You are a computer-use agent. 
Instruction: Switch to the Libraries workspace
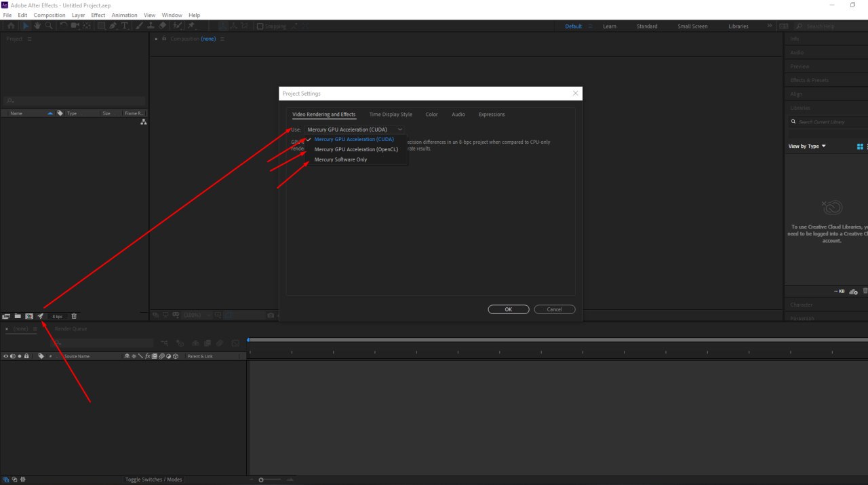point(738,26)
